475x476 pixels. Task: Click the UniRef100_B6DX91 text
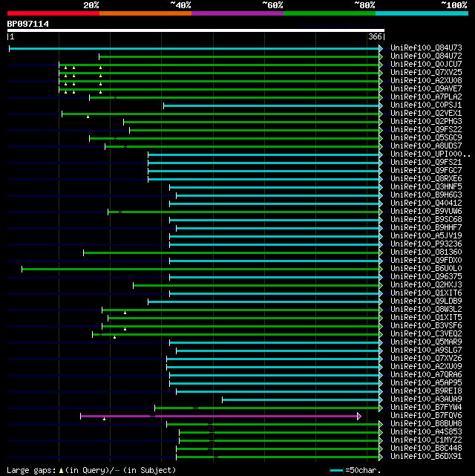click(426, 457)
